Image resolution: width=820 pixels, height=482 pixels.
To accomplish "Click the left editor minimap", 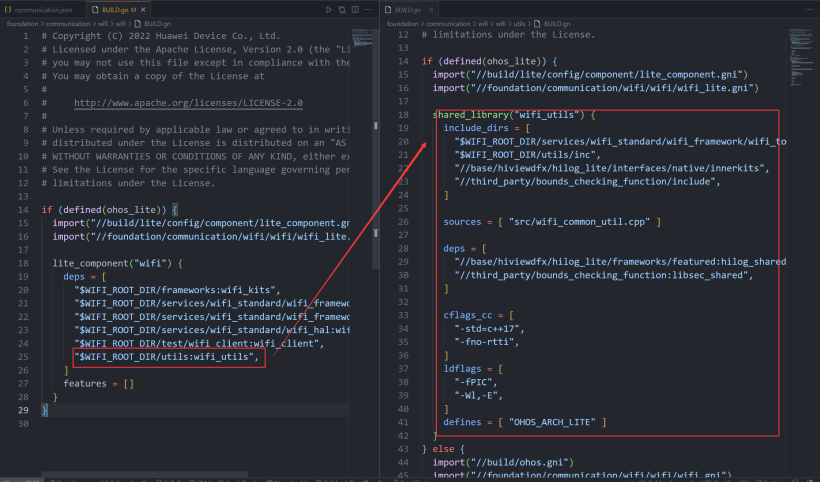I will (x=362, y=39).
